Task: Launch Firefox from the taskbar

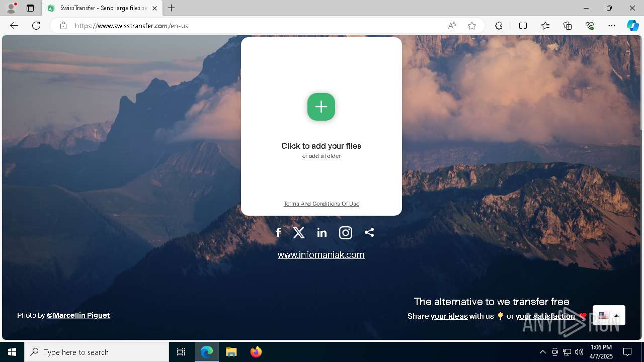Action: tap(256, 352)
